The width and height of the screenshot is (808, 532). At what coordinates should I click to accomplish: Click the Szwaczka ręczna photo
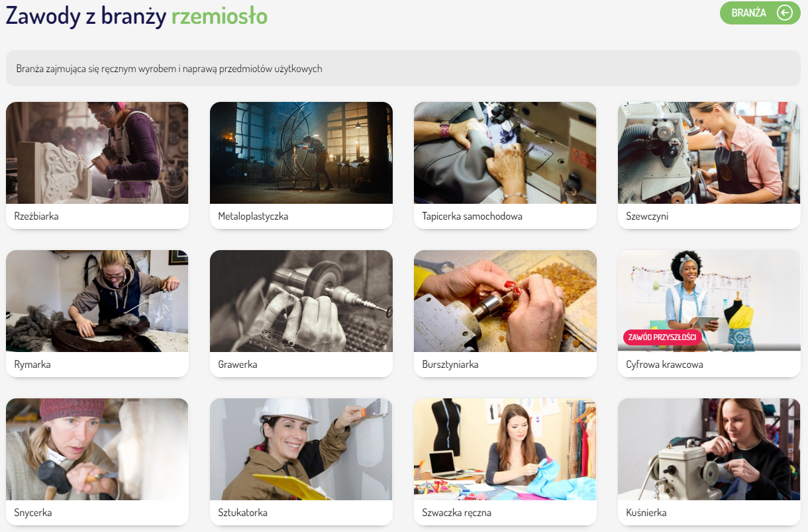point(505,449)
